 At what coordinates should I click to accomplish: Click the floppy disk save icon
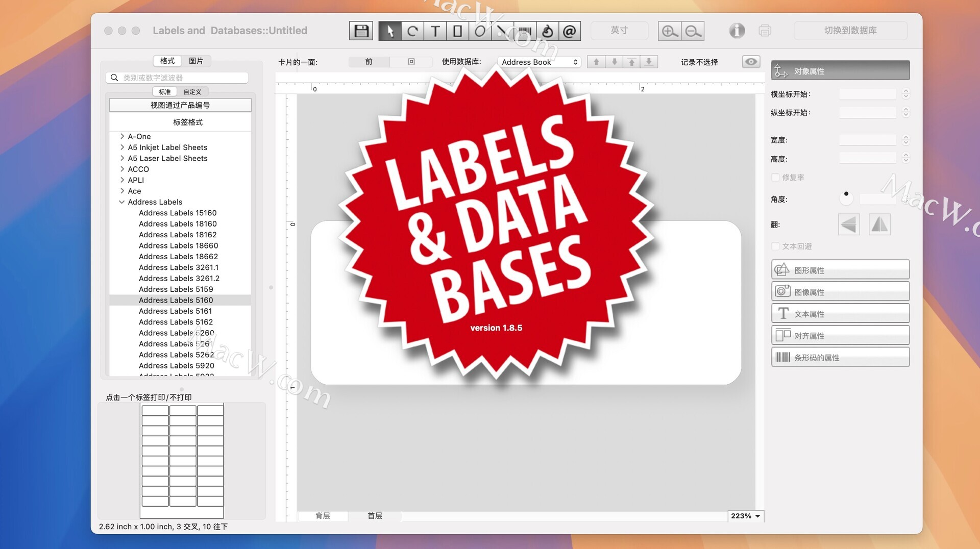(361, 31)
